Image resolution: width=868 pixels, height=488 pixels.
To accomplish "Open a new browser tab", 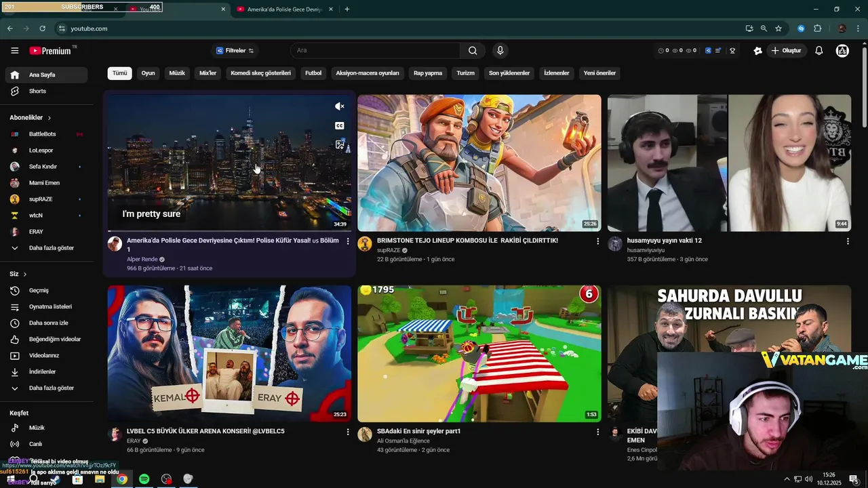I will 347,9.
